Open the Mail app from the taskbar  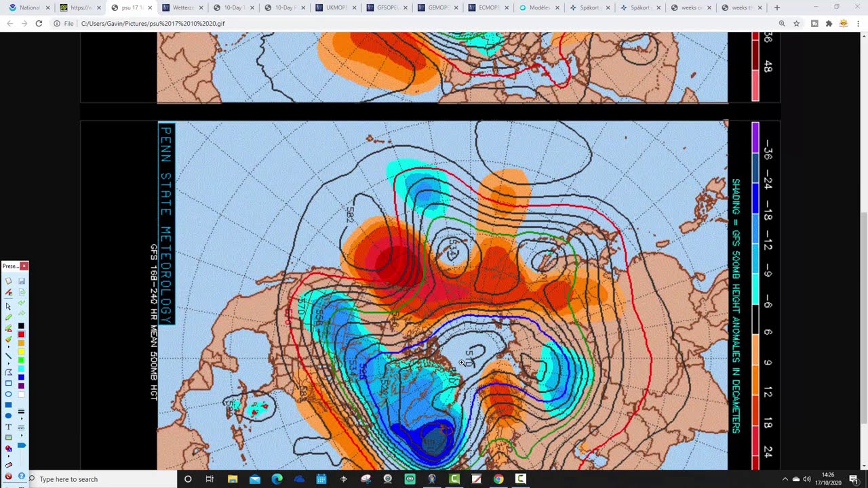255,479
